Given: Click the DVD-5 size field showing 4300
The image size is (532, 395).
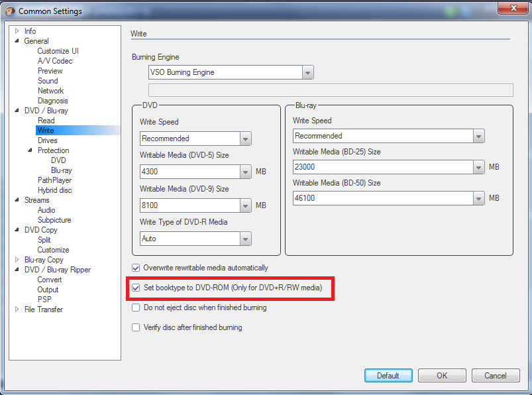Looking at the screenshot, I should point(190,172).
